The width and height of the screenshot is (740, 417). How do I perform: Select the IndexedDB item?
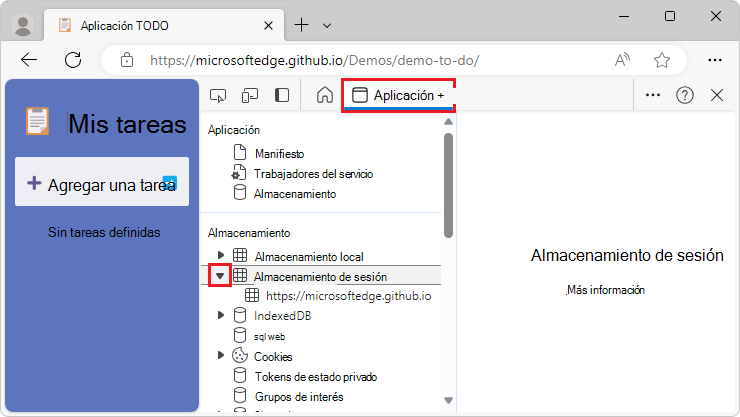tap(283, 316)
